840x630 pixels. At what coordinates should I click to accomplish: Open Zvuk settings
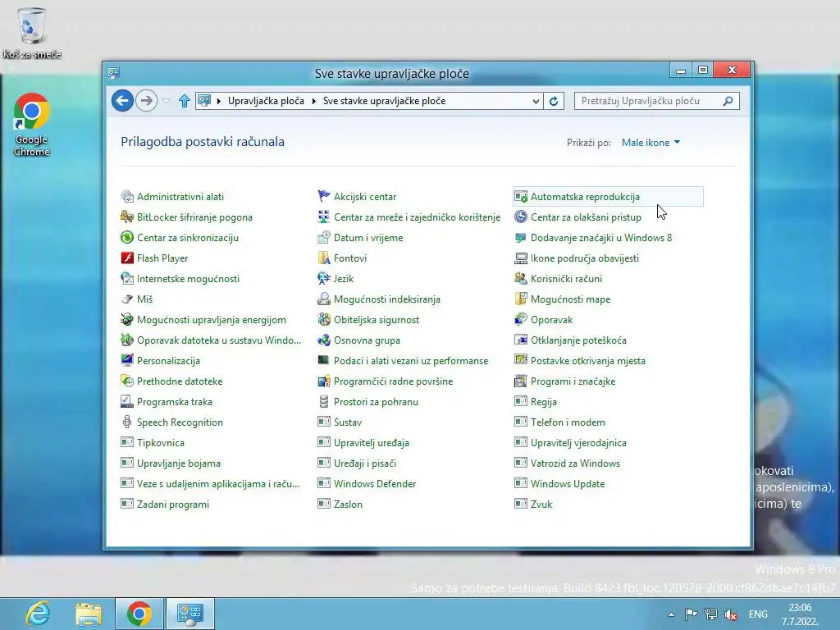(x=541, y=504)
